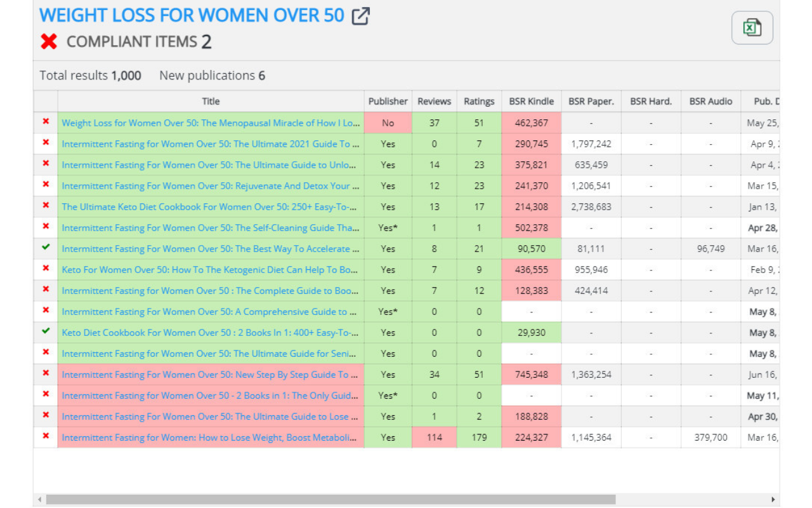Open New Step By Step Guide book link
The width and height of the screenshot is (812, 508).
click(x=210, y=375)
